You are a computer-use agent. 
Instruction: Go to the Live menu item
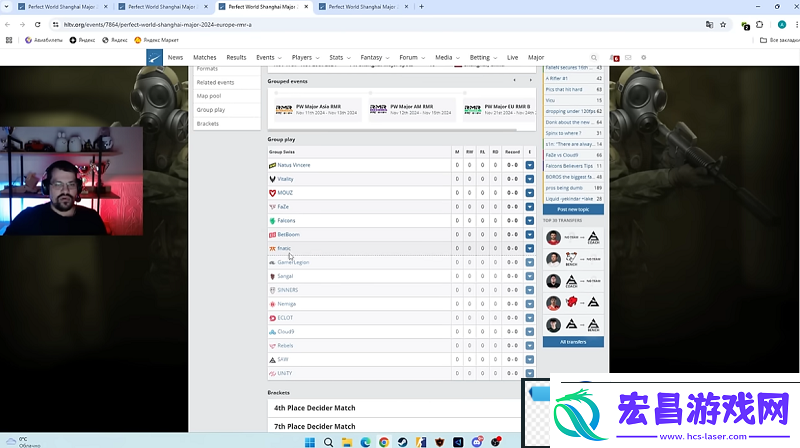[512, 58]
